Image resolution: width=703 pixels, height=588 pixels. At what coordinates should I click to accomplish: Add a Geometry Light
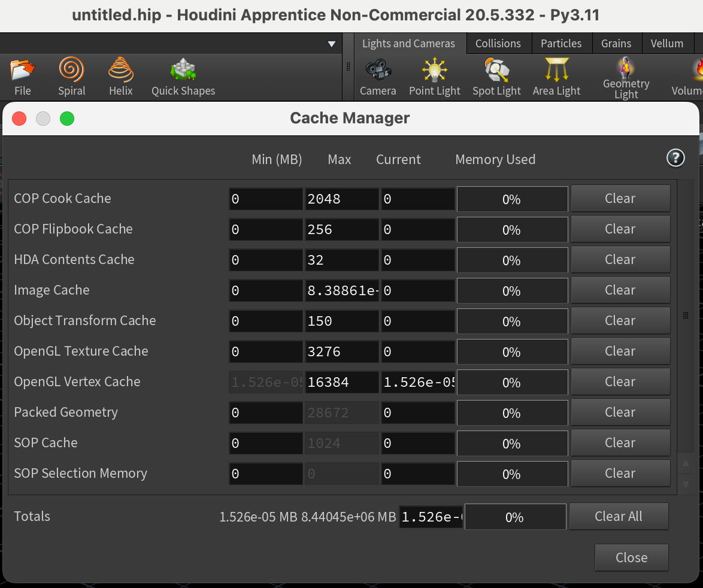(626, 78)
